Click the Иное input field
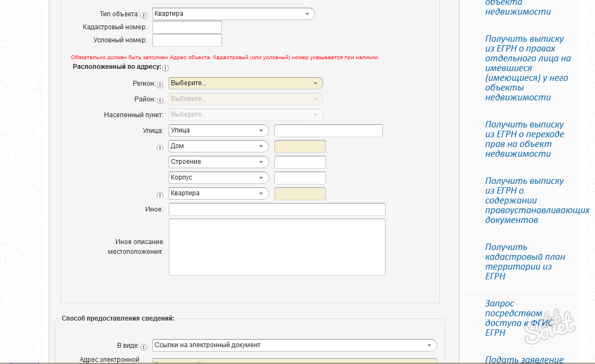 [x=277, y=209]
